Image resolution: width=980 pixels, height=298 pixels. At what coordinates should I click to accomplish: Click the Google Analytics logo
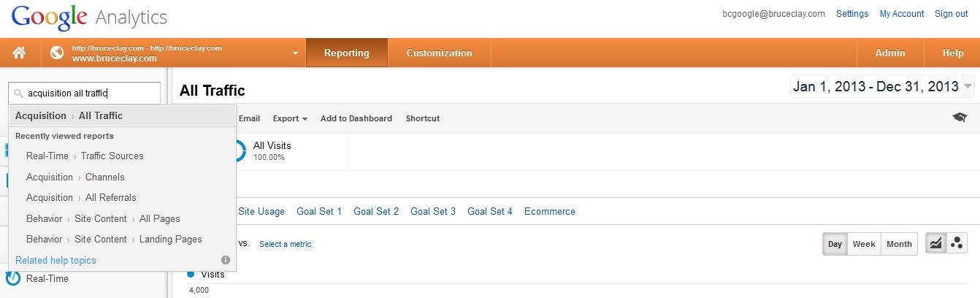89,17
